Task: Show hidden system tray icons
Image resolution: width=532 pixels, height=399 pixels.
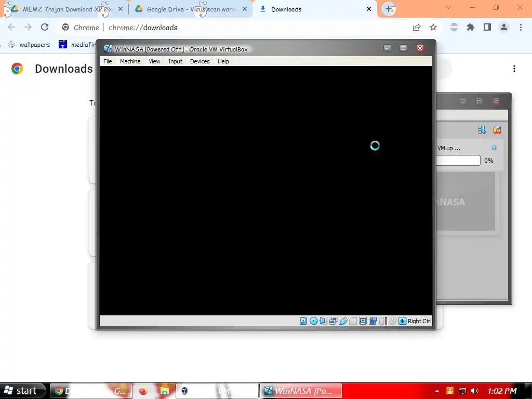Action: click(x=437, y=391)
